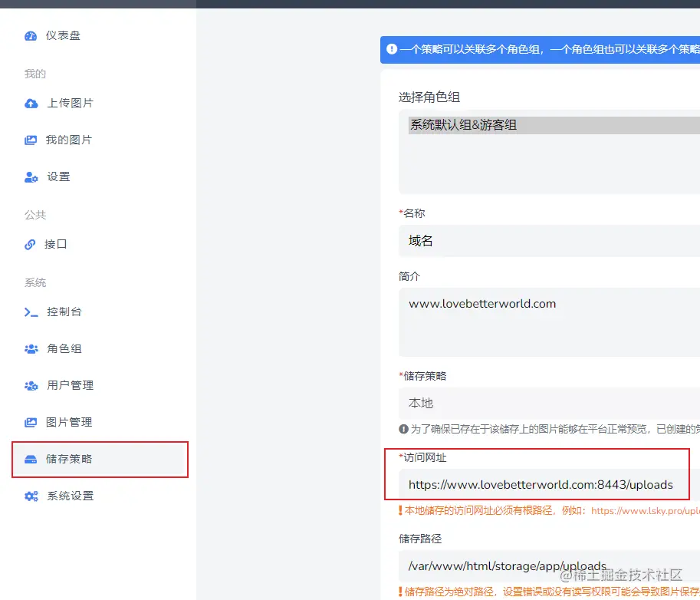Viewport: 700px width, 600px height.
Task: Select 系统默认组&游客组 in role group list
Action: click(554, 125)
